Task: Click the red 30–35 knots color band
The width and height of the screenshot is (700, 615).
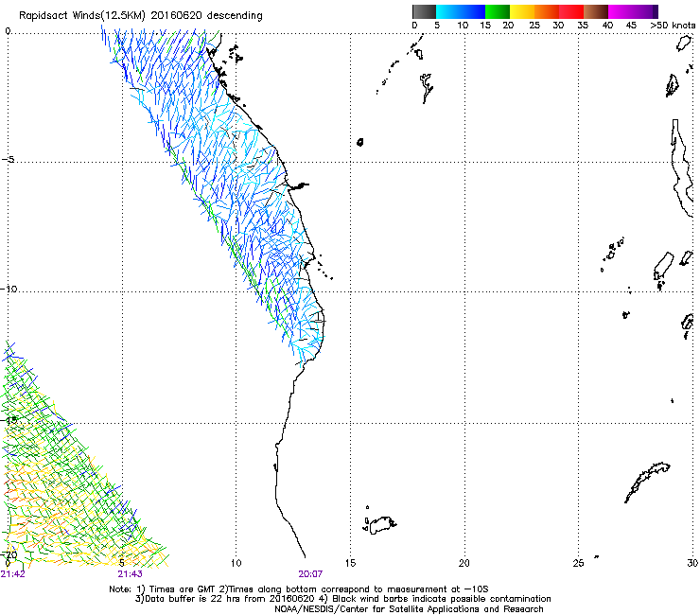Action: [x=571, y=11]
